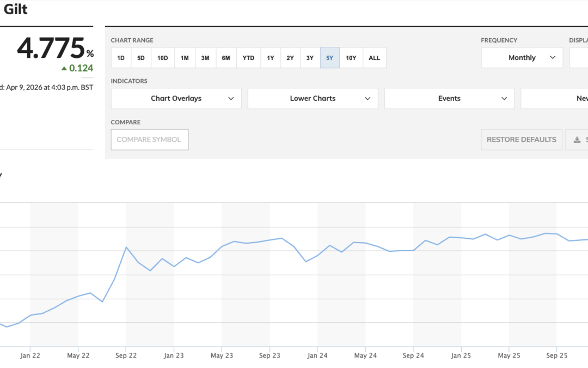This screenshot has width=588, height=368.
Task: Change chart range to 10Y
Action: [x=351, y=58]
